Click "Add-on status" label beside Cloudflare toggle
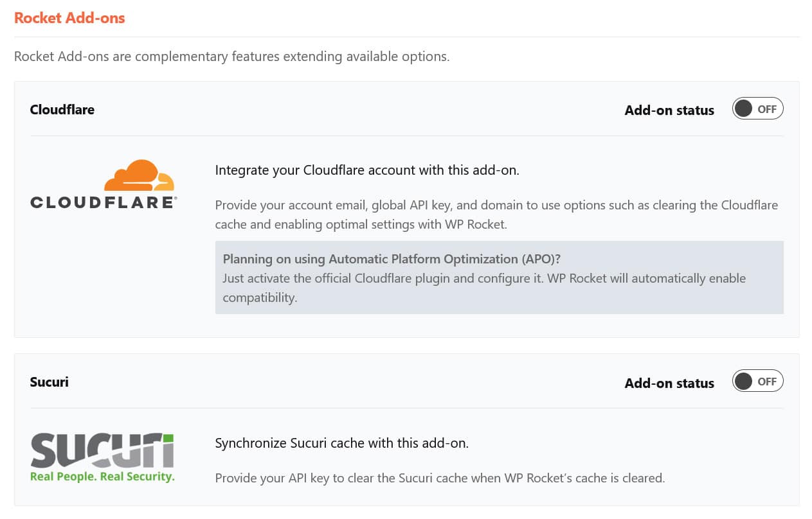Viewport: 812px width, 519px height. (x=669, y=110)
